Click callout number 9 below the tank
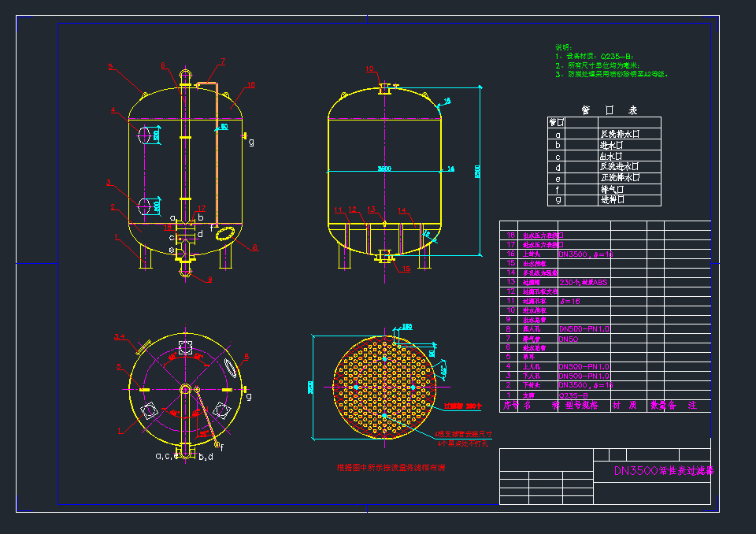Viewport: 756px width, 534px height. 209,280
